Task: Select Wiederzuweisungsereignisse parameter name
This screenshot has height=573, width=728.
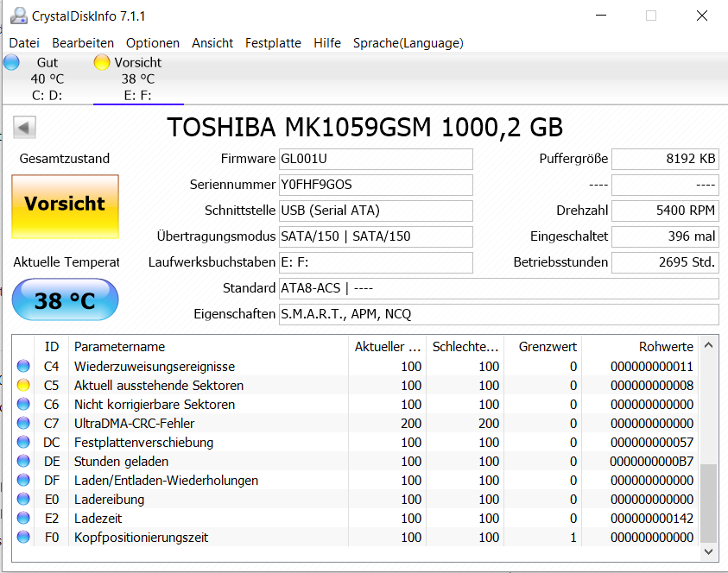Action: (x=155, y=367)
